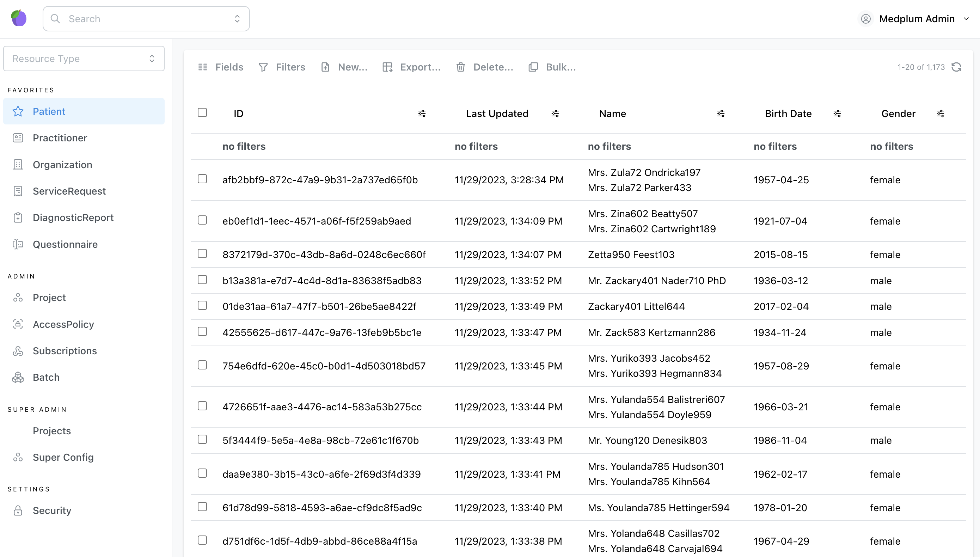The height and width of the screenshot is (557, 980).
Task: Check the row for Mrs. Yuriko393 Jacobs452
Action: [202, 365]
